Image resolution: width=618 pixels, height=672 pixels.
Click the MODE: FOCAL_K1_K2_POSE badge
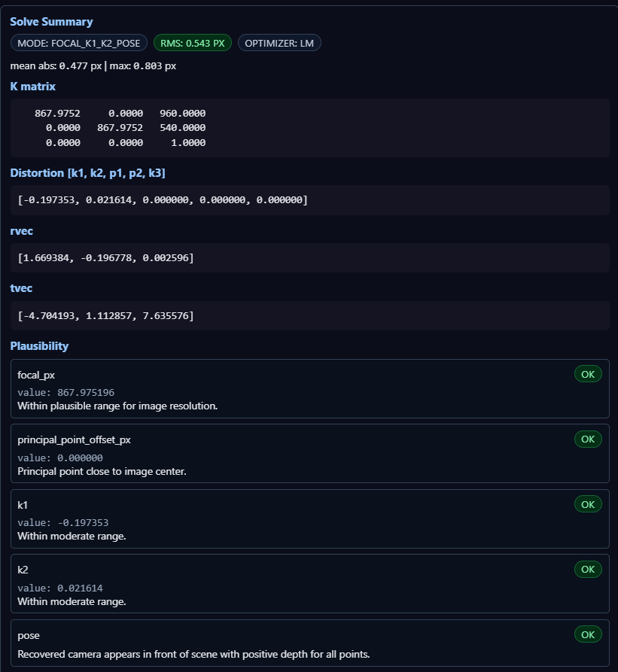coord(78,43)
